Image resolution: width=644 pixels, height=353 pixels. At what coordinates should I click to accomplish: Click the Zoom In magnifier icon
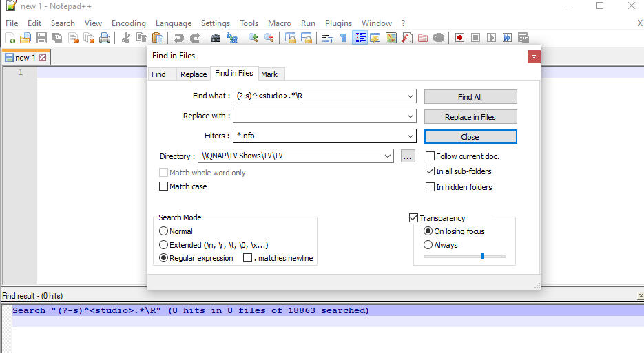coord(253,38)
